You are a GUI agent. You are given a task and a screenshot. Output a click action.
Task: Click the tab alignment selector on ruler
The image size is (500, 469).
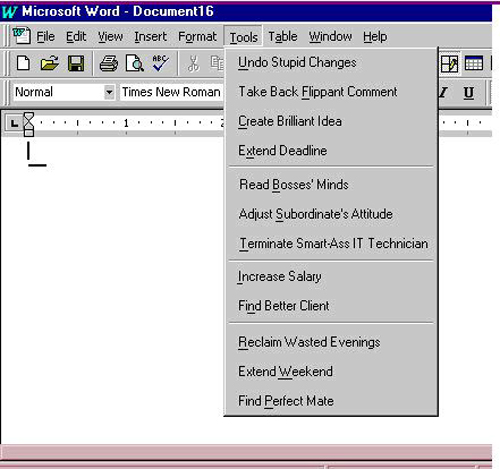(14, 123)
